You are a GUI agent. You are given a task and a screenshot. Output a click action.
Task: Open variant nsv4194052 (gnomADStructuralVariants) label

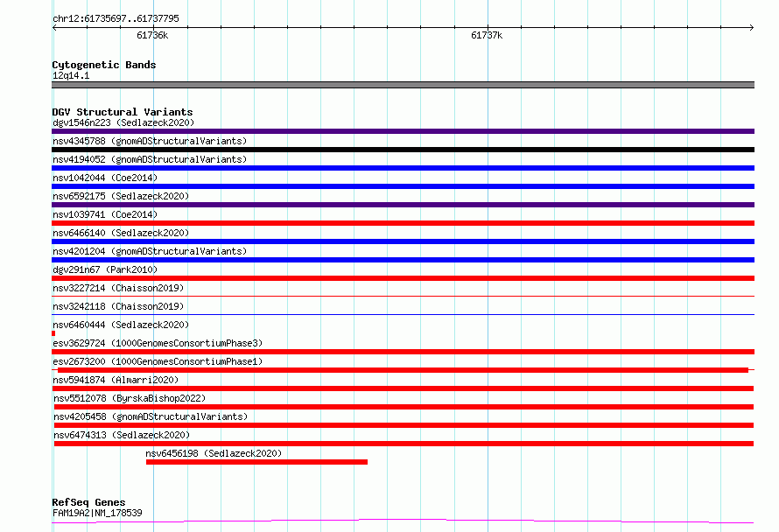point(150,159)
